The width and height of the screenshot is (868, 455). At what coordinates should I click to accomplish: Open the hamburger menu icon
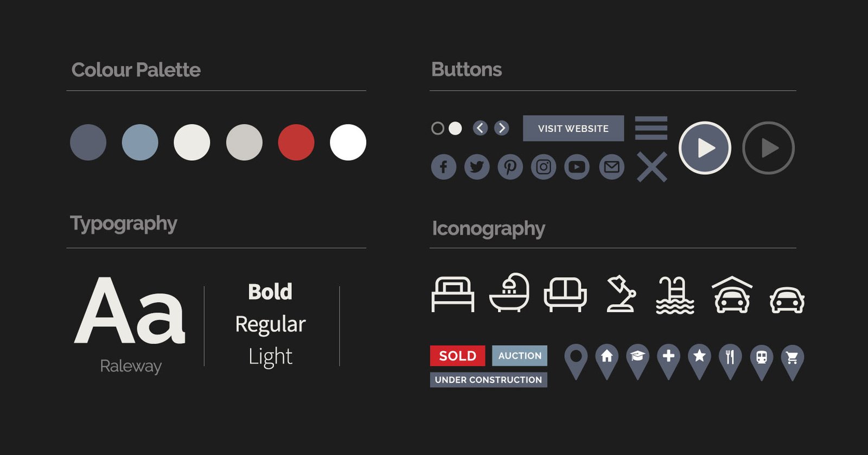651,128
